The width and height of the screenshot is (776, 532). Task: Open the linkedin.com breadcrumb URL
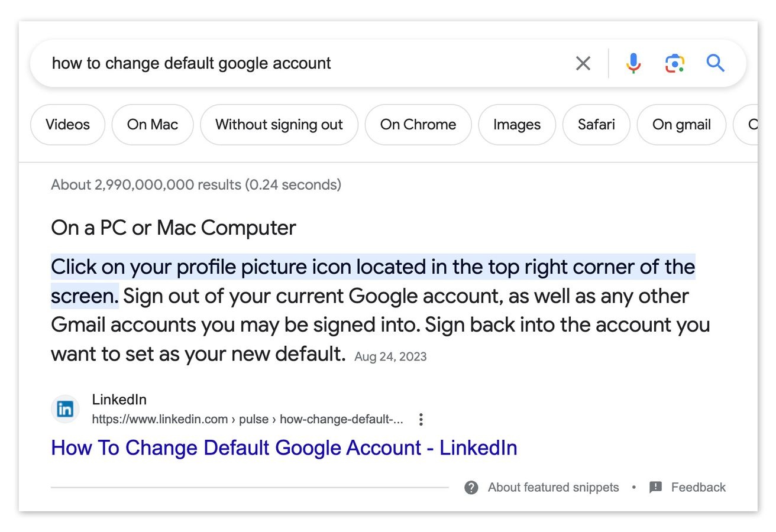(247, 419)
